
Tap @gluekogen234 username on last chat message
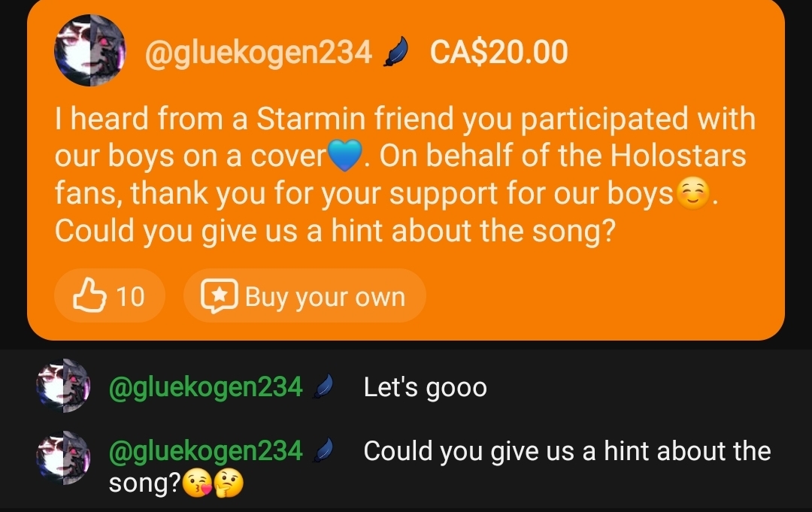[x=205, y=450]
